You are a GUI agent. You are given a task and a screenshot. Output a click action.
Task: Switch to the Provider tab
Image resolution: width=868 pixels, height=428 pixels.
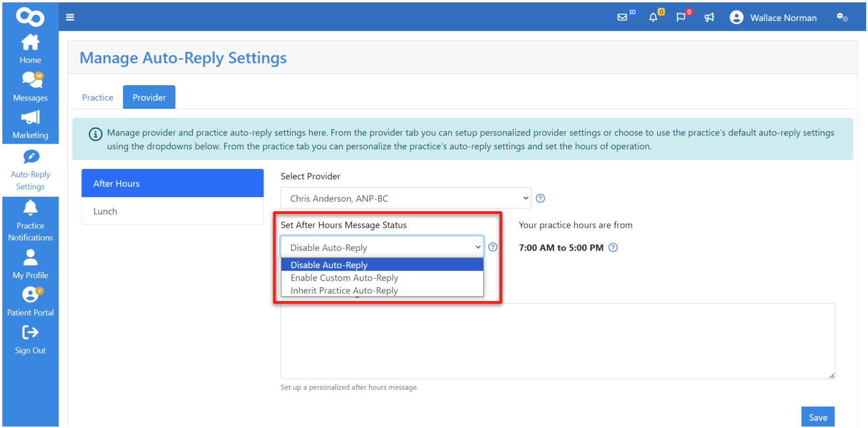(149, 97)
